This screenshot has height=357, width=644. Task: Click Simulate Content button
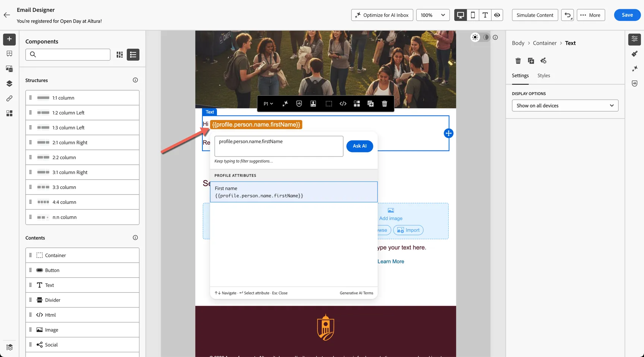coord(535,15)
